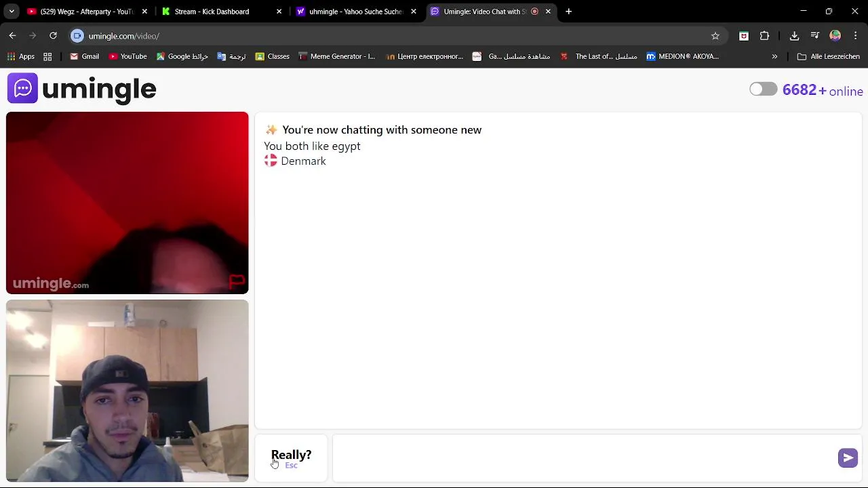Close the Kick Dashboard tab
The width and height of the screenshot is (868, 488).
pos(279,12)
